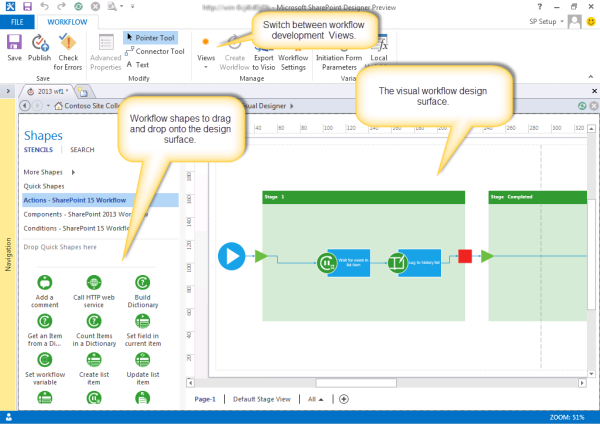
Task: Open the FILE tab
Action: [x=17, y=22]
